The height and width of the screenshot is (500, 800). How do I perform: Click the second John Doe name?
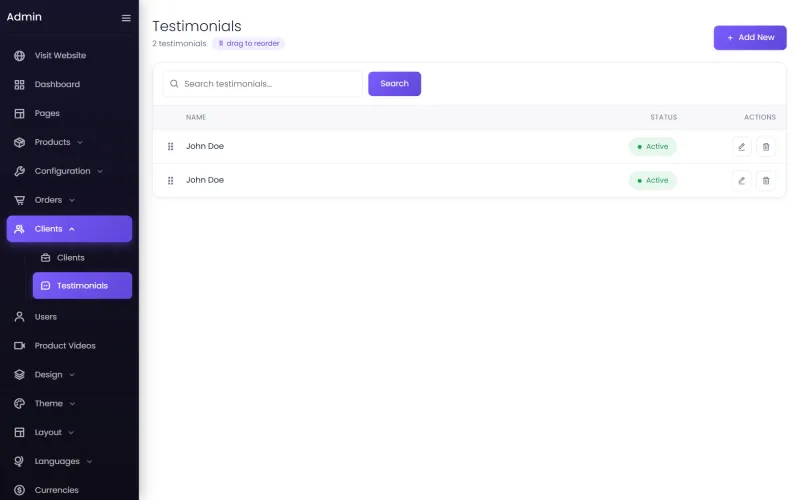pyautogui.click(x=205, y=180)
